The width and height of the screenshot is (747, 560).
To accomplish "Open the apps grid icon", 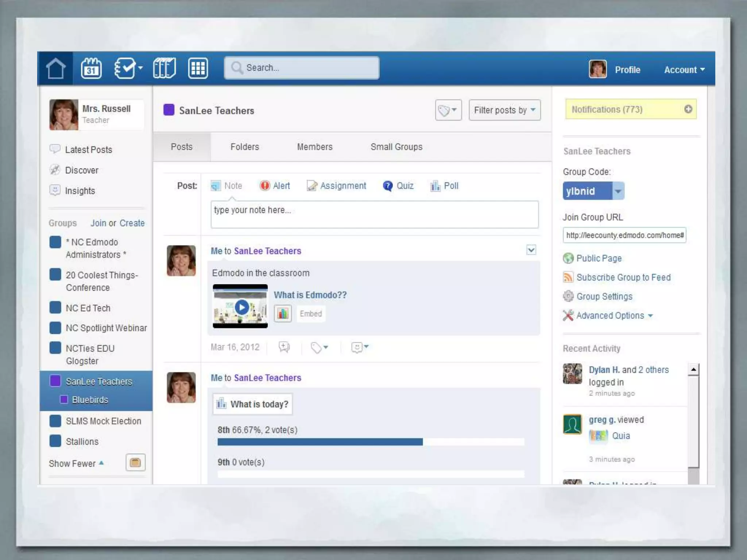I will coord(198,69).
